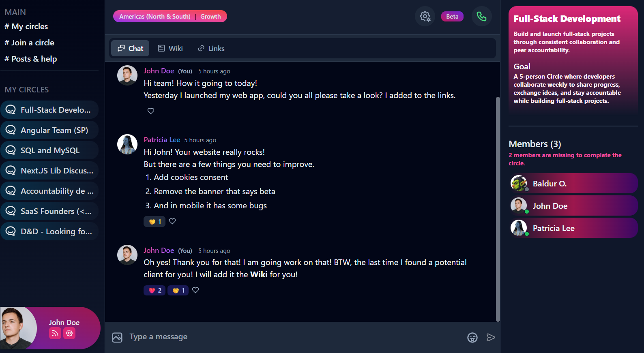Open the circle settings gear near the Beta badge

click(425, 16)
